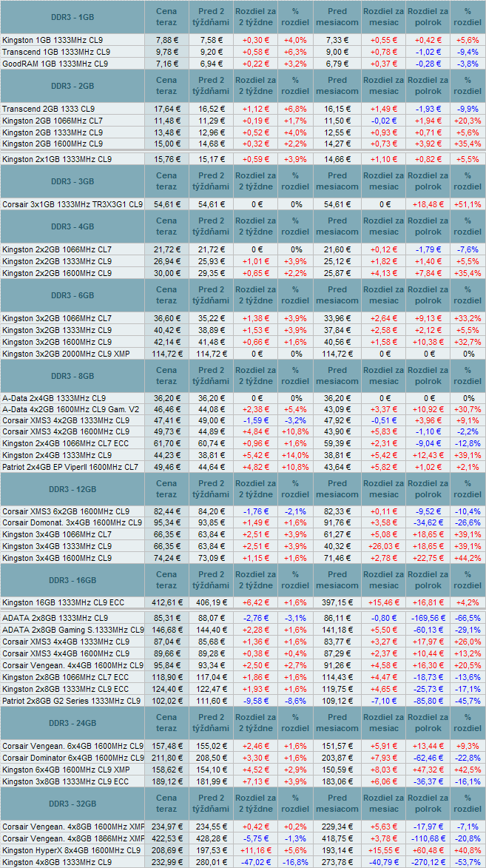The height and width of the screenshot is (868, 486).
Task: Click the +51,1% percentage cell
Action: point(468,204)
